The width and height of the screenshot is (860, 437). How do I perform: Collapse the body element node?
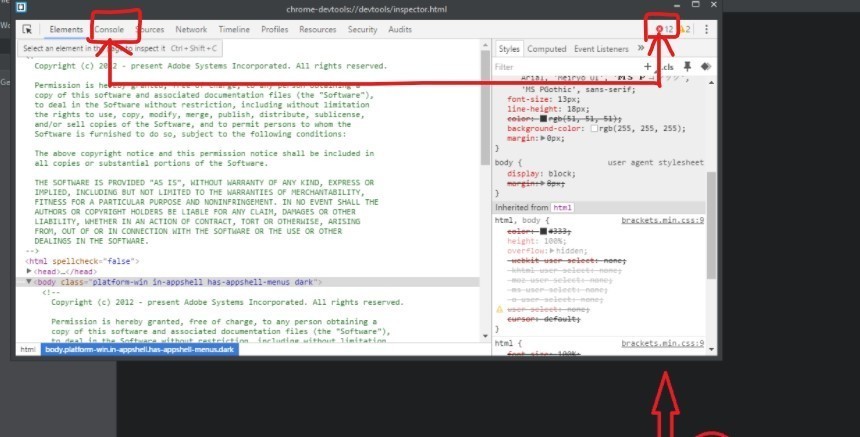point(29,282)
